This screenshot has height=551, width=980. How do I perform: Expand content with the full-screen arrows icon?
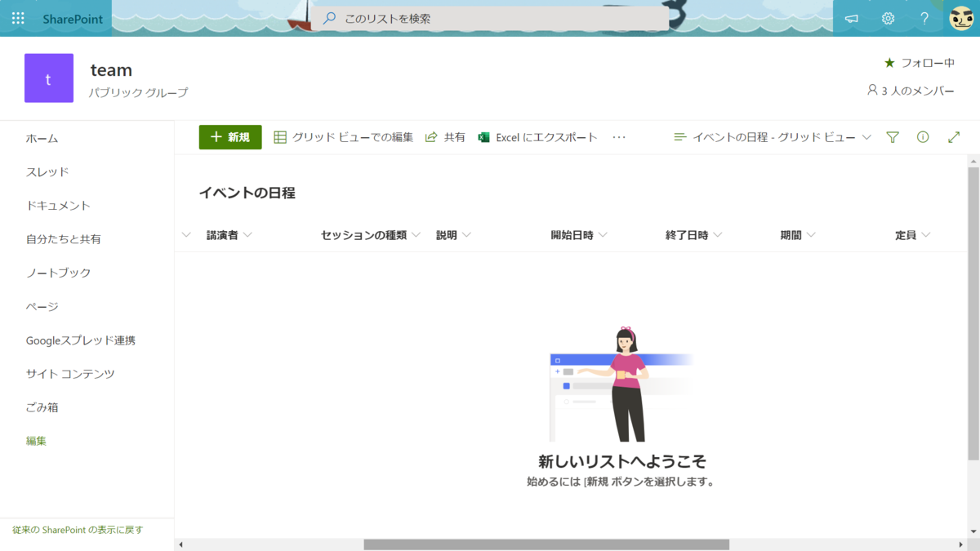pyautogui.click(x=954, y=137)
